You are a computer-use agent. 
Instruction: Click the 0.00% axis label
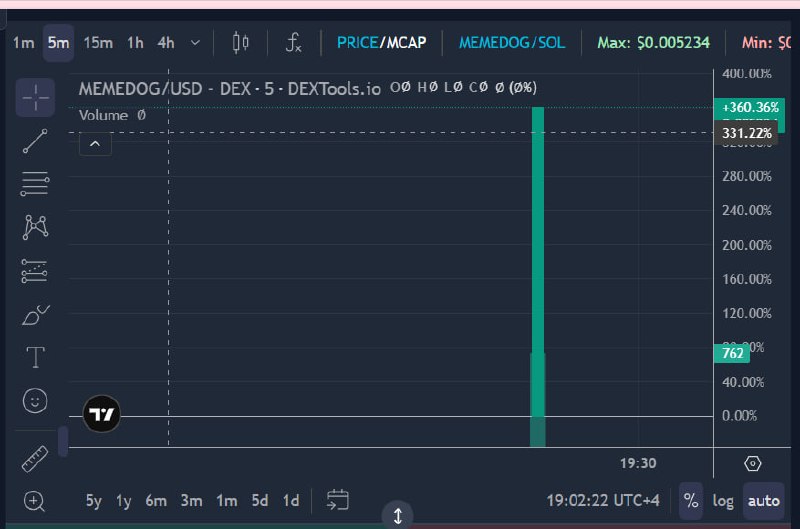739,416
